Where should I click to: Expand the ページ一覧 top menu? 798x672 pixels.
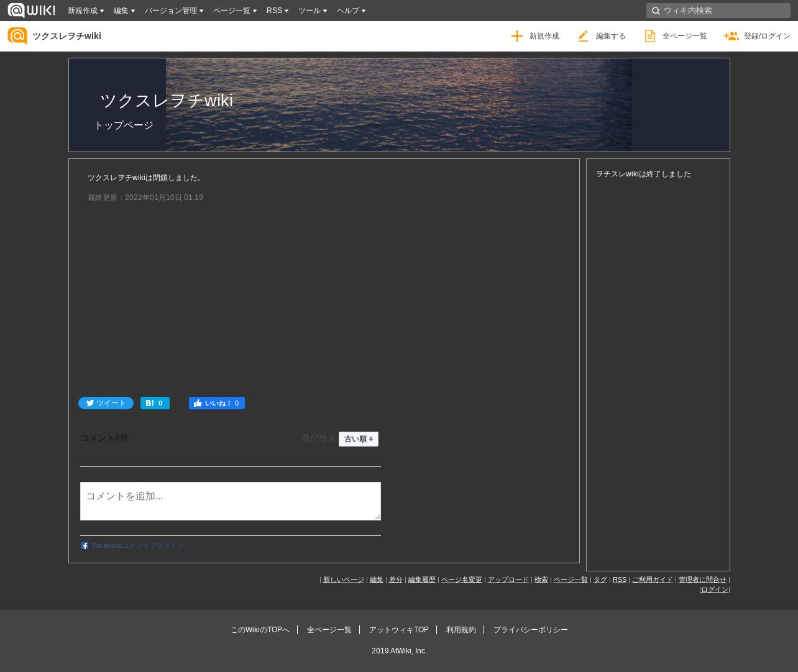(235, 11)
